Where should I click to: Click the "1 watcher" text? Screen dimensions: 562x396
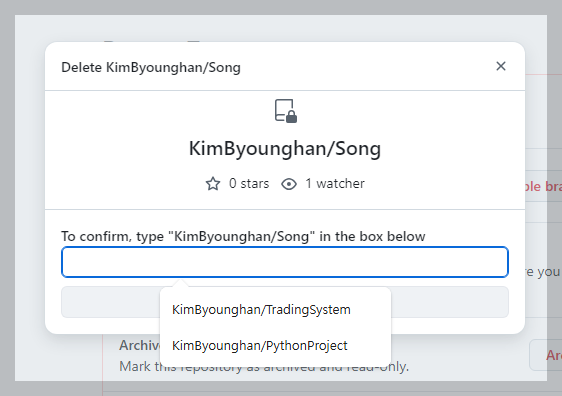335,183
